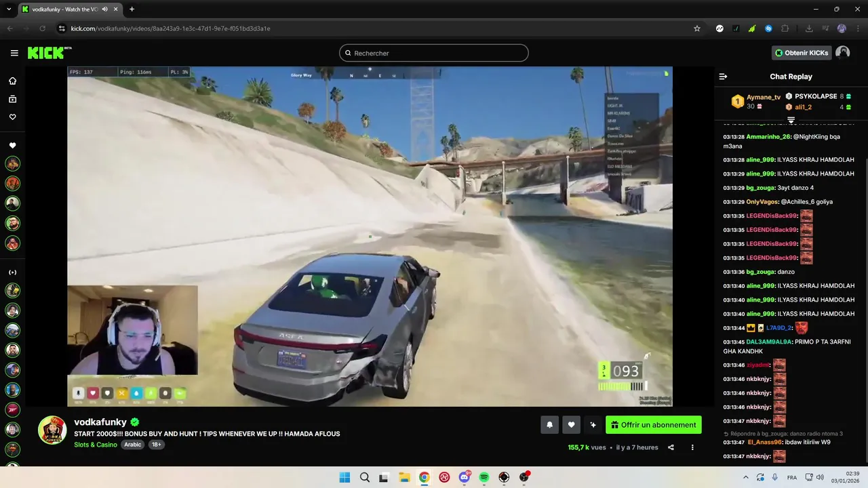Open Windows taskbar search
The image size is (868, 488).
(365, 477)
